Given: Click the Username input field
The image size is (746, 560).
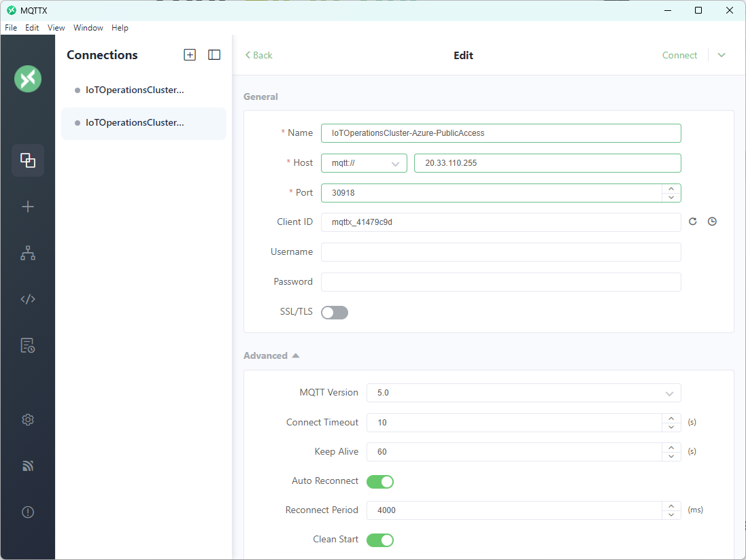Looking at the screenshot, I should [501, 252].
